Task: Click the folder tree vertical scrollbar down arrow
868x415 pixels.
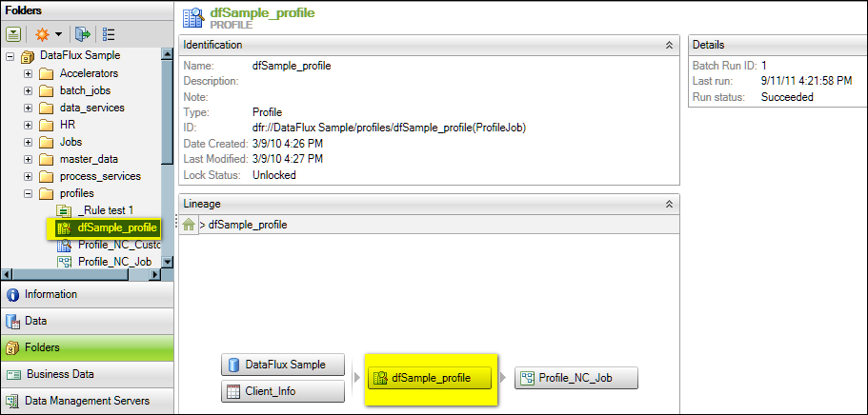Action: click(x=168, y=262)
